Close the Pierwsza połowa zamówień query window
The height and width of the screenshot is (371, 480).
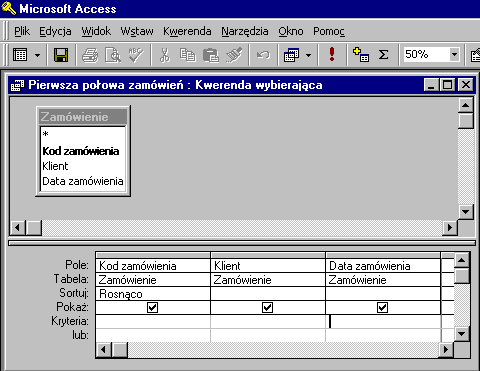point(466,85)
